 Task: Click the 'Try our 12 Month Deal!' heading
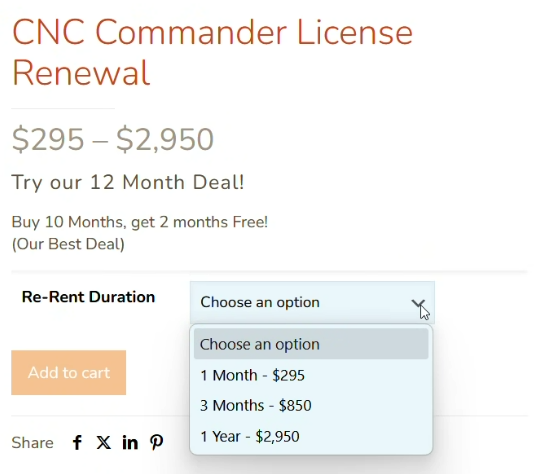[x=128, y=182]
